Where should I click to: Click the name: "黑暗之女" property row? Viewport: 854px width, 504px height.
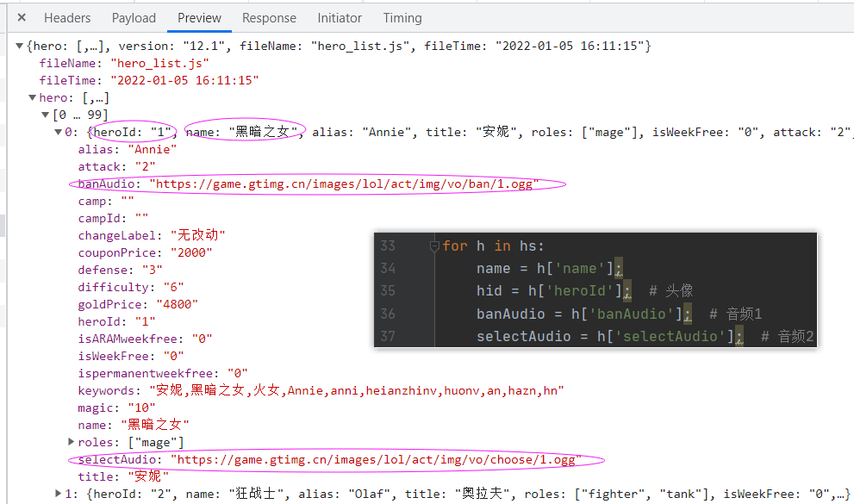[134, 425]
